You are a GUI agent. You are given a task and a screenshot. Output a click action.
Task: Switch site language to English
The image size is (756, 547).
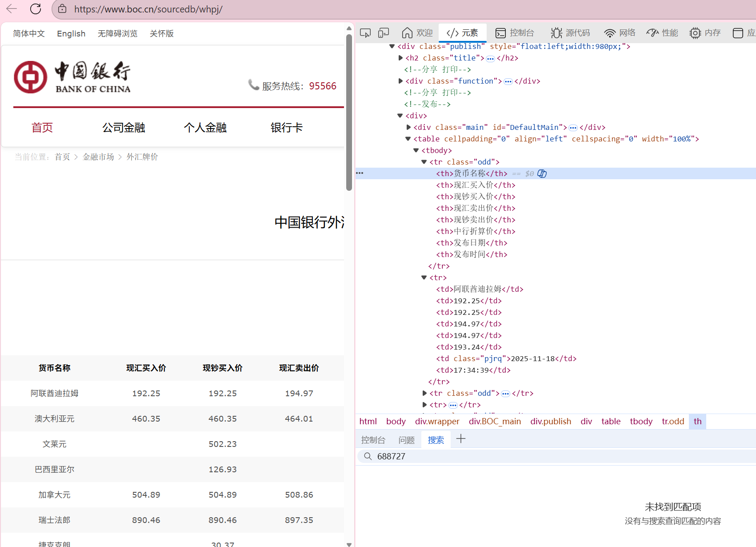pyautogui.click(x=71, y=34)
